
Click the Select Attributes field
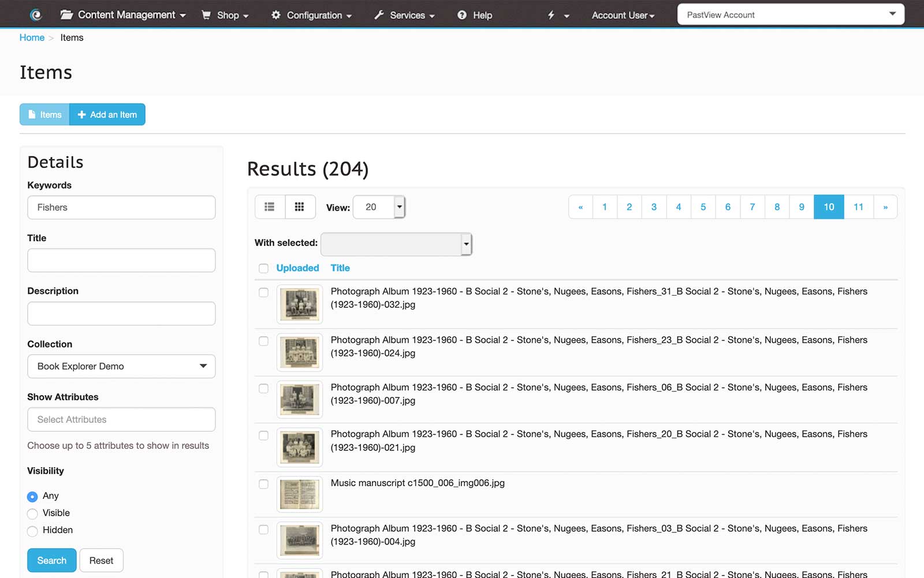[x=121, y=419]
